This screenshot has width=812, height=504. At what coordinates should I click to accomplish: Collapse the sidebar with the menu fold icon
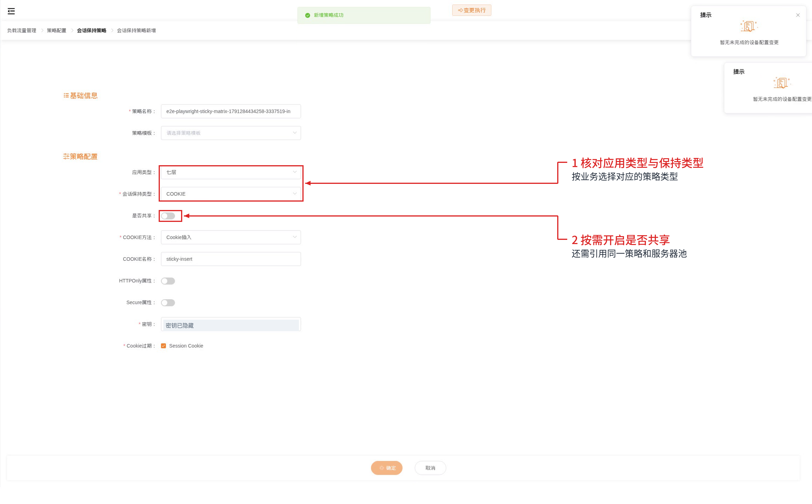coord(11,11)
